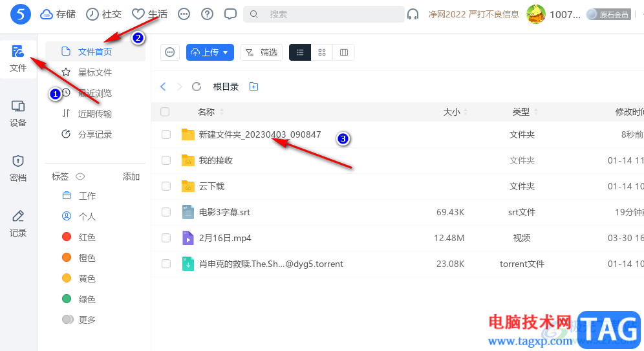Open the messages chat bubble icon
Screen dimensions: 644x351
coord(230,14)
